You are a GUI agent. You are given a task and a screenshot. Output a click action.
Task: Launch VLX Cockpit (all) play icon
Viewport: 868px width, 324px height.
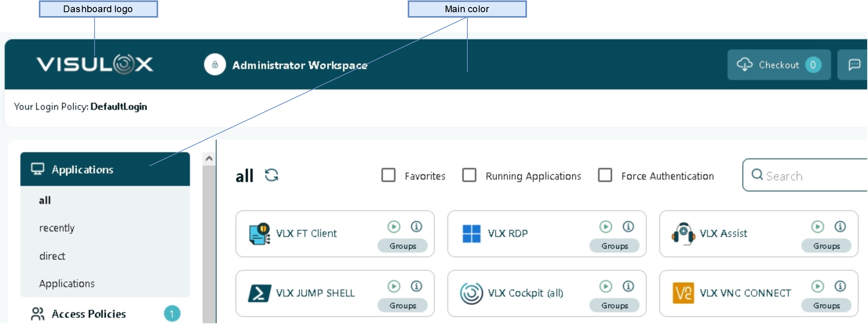point(605,286)
